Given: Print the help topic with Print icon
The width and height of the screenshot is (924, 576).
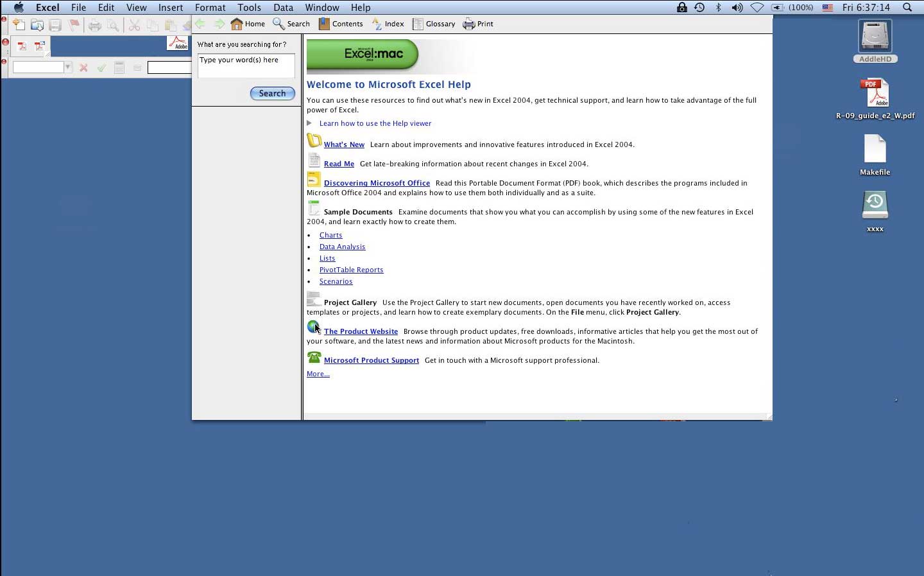Looking at the screenshot, I should pos(469,24).
